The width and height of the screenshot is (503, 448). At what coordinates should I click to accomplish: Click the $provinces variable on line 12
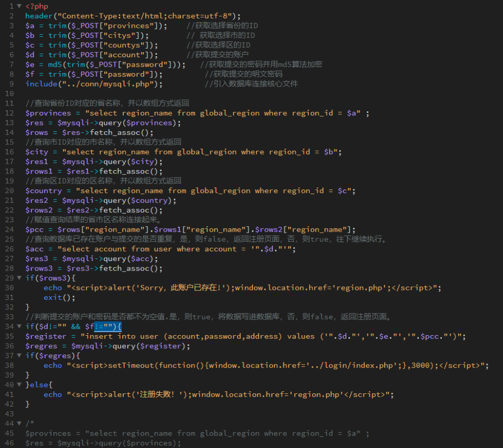pos(48,113)
